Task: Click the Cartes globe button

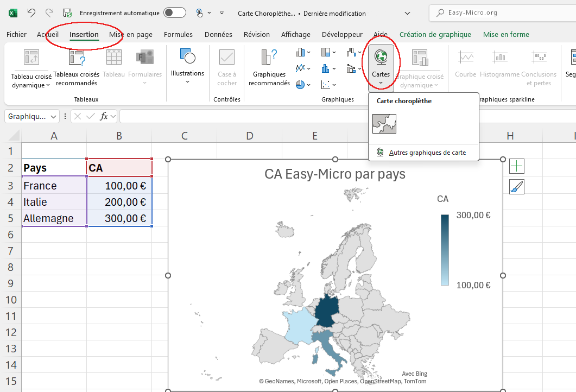Action: click(381, 68)
